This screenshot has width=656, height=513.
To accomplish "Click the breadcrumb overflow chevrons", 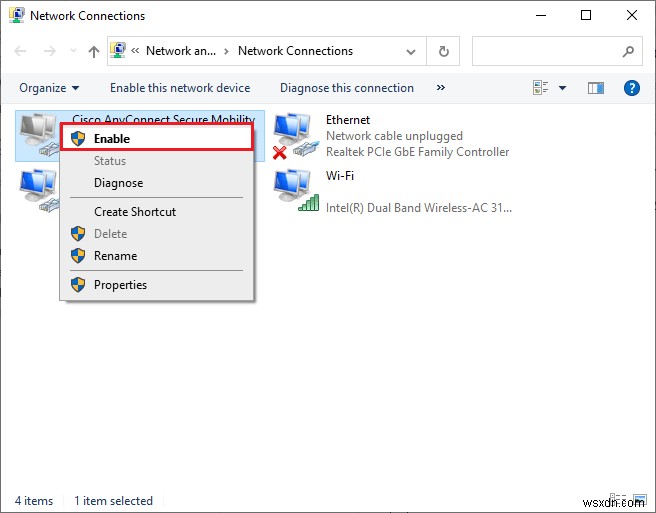I will tap(135, 51).
